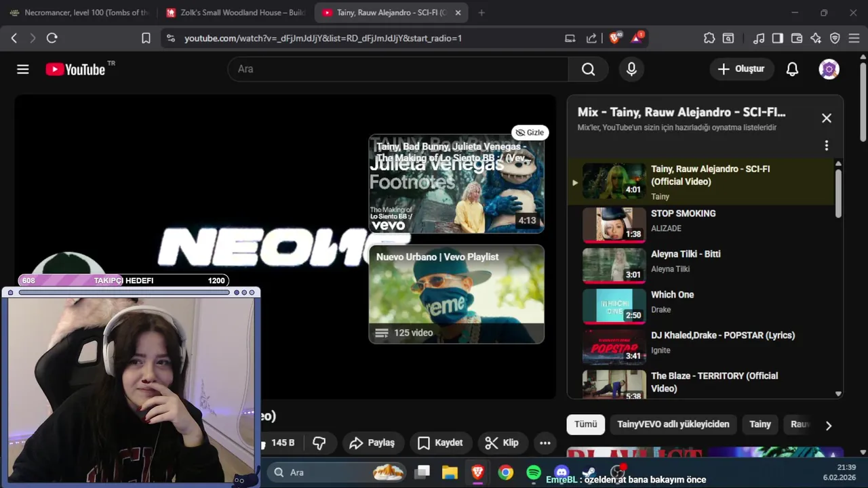868x488 pixels.
Task: Toggle the browser sidebar panel icon
Action: tap(778, 38)
